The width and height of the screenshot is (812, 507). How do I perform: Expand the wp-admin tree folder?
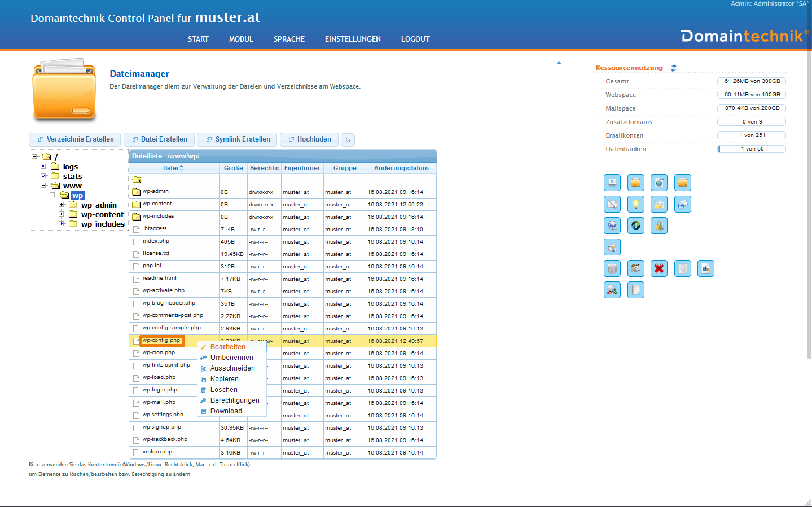pos(62,205)
